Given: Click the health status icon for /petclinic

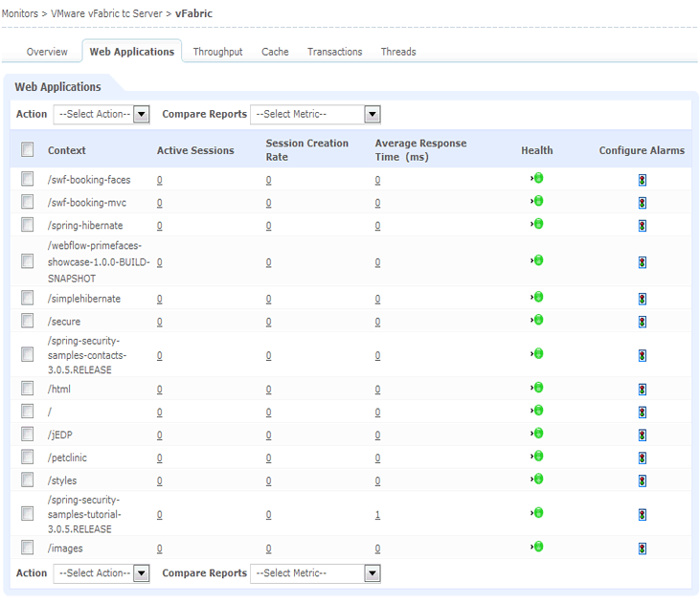Looking at the screenshot, I should click(x=537, y=457).
